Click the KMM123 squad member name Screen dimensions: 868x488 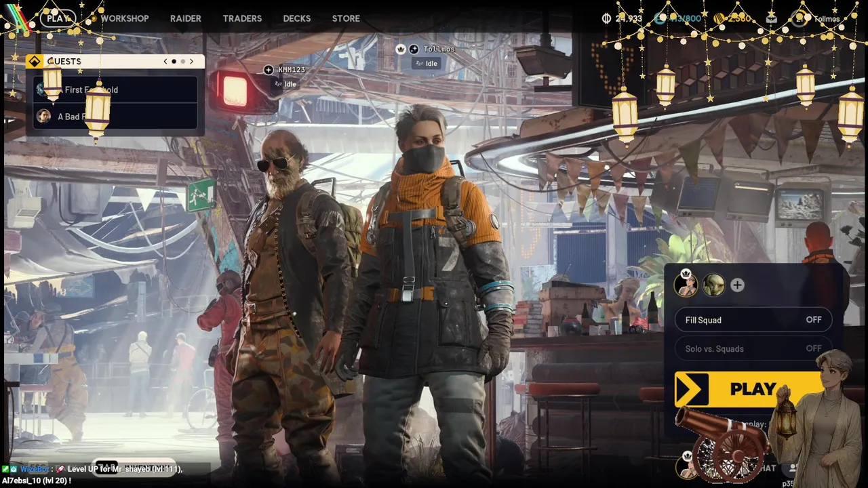[x=292, y=70]
